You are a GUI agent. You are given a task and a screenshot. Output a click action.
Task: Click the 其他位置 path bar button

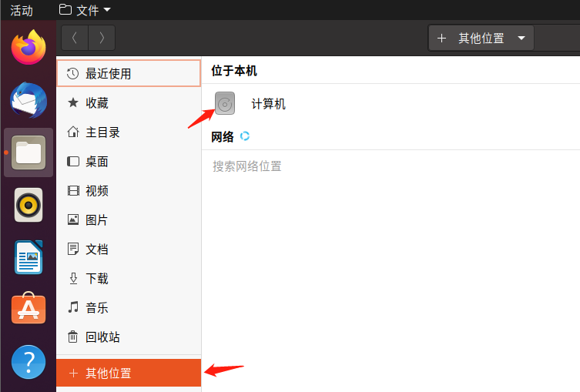tap(481, 38)
